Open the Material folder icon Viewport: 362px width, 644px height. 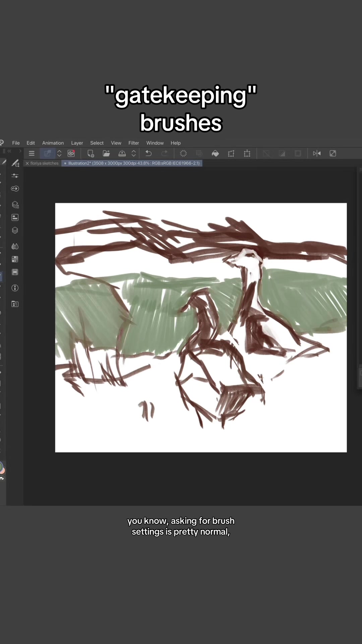(x=15, y=304)
